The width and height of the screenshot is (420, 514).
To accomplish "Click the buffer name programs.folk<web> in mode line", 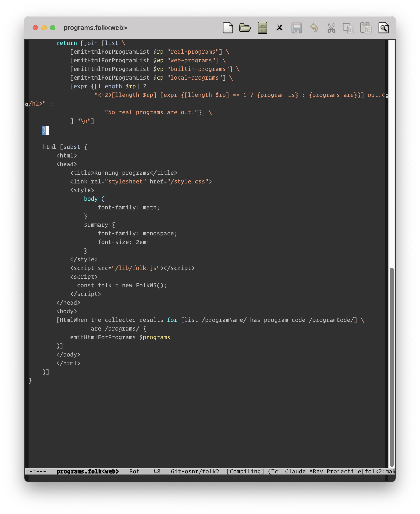I will pos(88,471).
